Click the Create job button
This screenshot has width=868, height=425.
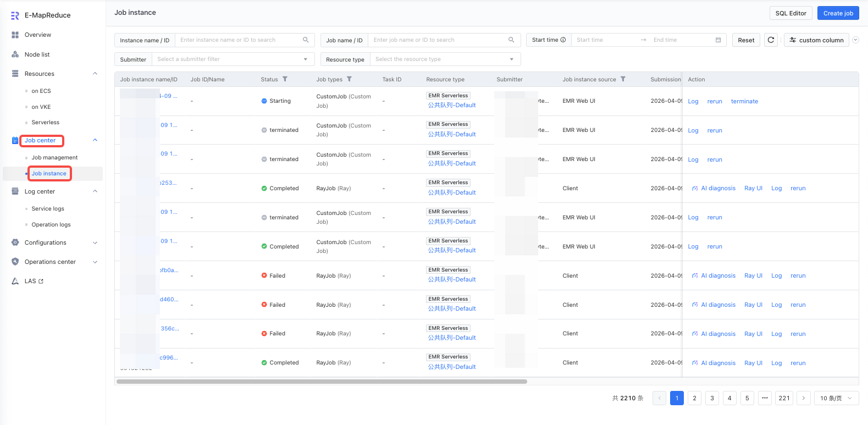(838, 13)
